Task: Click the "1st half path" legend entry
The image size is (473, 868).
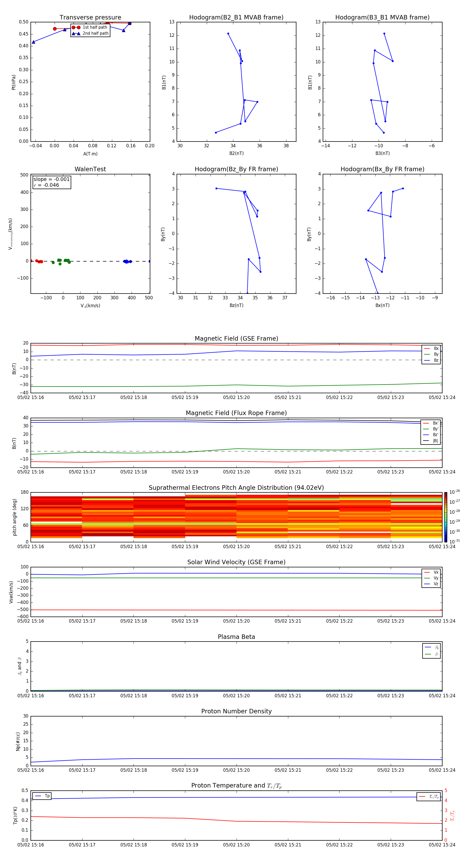Action: (x=90, y=27)
